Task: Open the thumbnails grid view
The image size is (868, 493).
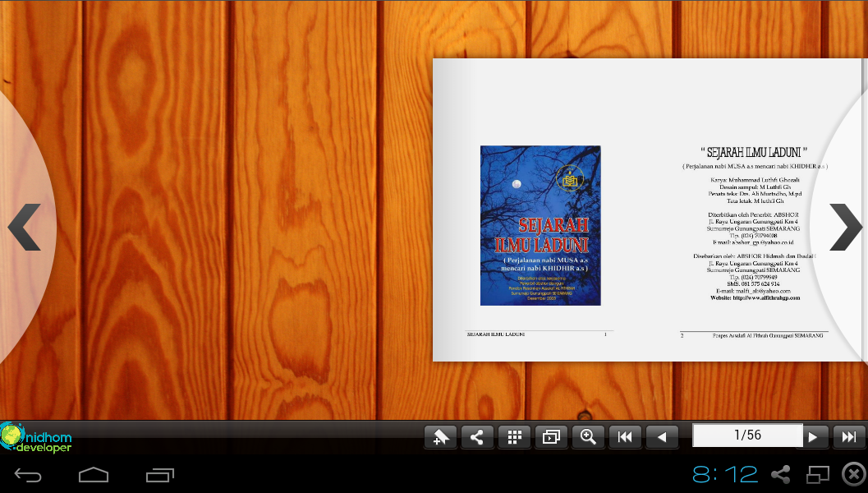Action: [x=514, y=437]
